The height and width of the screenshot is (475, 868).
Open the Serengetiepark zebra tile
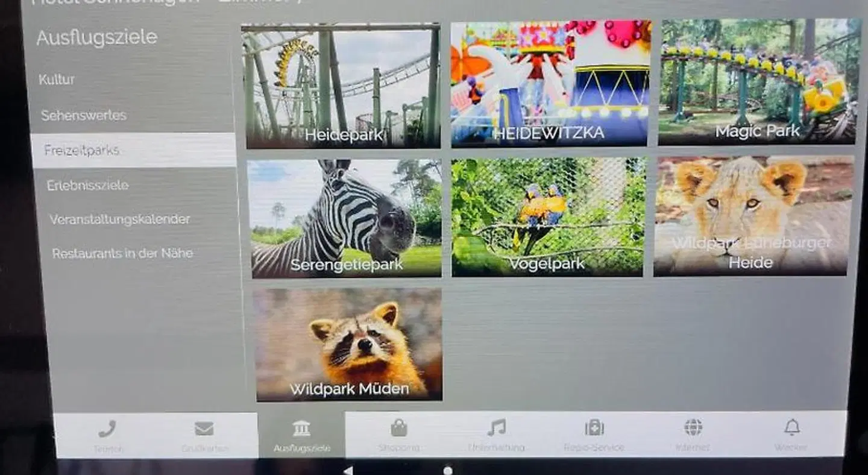[x=345, y=219]
